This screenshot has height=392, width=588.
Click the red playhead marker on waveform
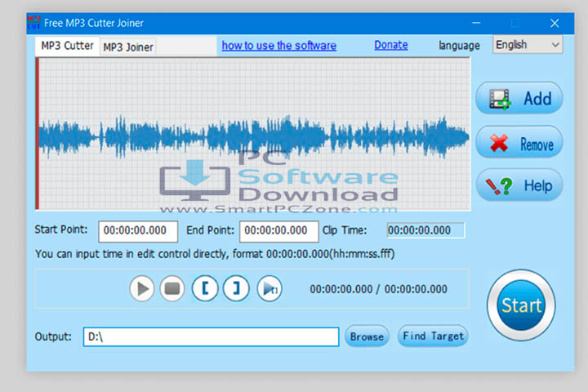coord(37,134)
